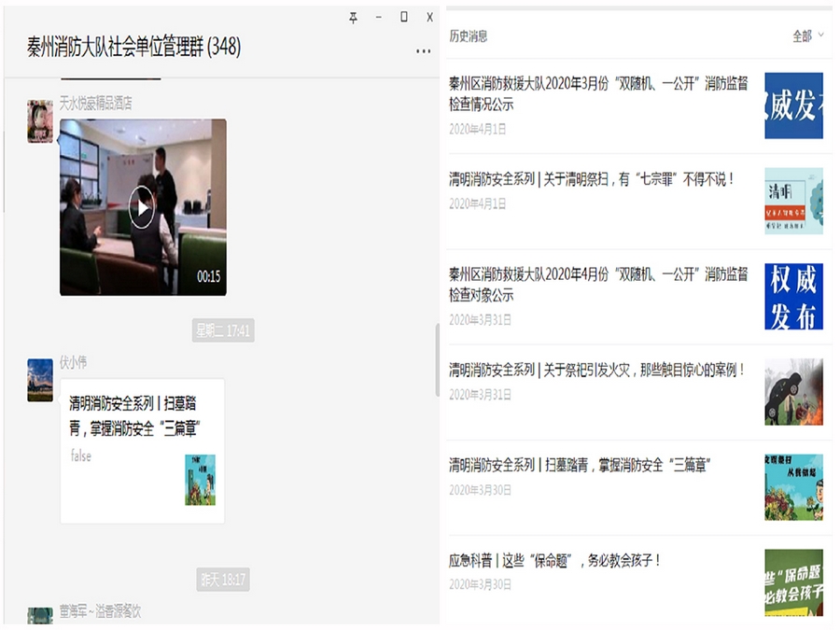
Task: Click the chat window vertical scrollbar
Action: coord(437,360)
